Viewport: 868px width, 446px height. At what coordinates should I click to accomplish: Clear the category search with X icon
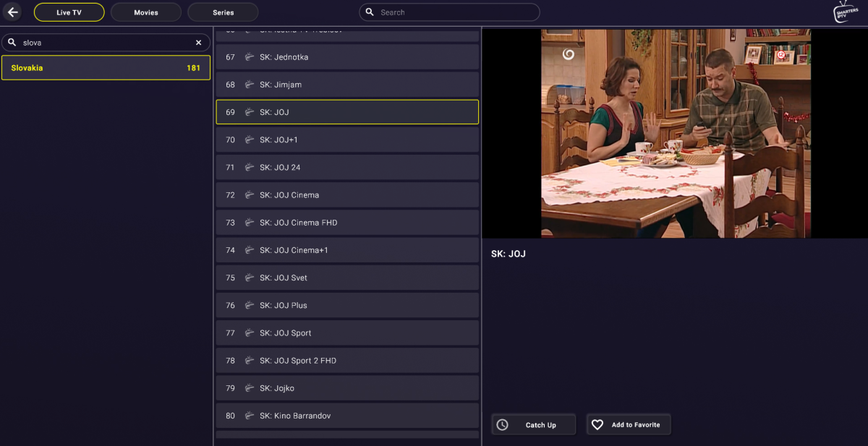[x=198, y=43]
